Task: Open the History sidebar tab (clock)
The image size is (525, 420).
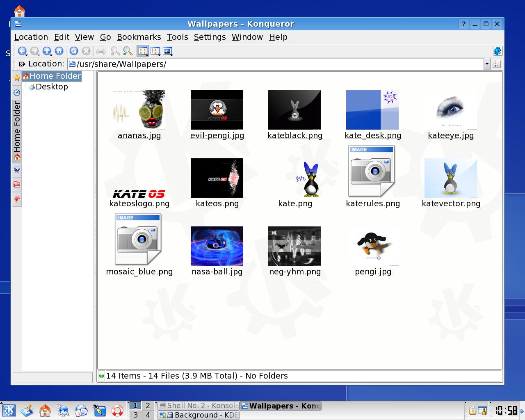Action: (17, 92)
